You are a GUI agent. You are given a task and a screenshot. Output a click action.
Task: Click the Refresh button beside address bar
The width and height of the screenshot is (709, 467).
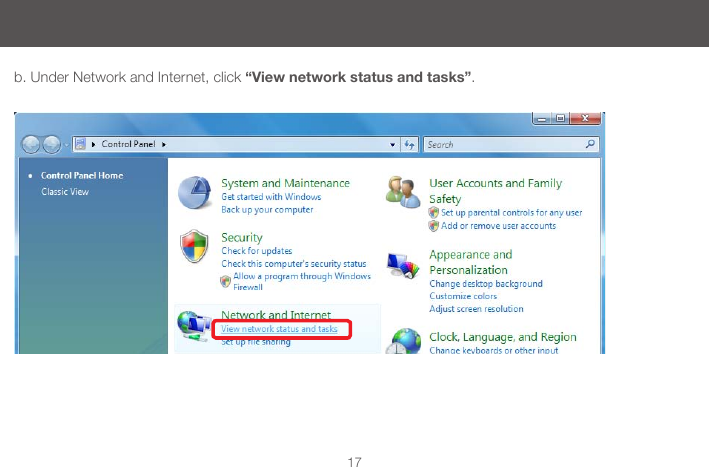click(410, 145)
